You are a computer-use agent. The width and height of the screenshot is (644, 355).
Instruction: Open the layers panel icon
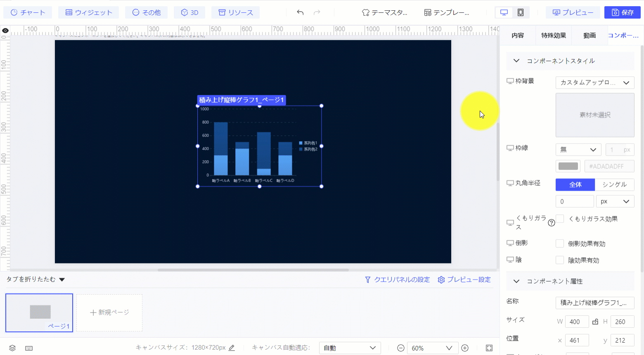click(12, 348)
